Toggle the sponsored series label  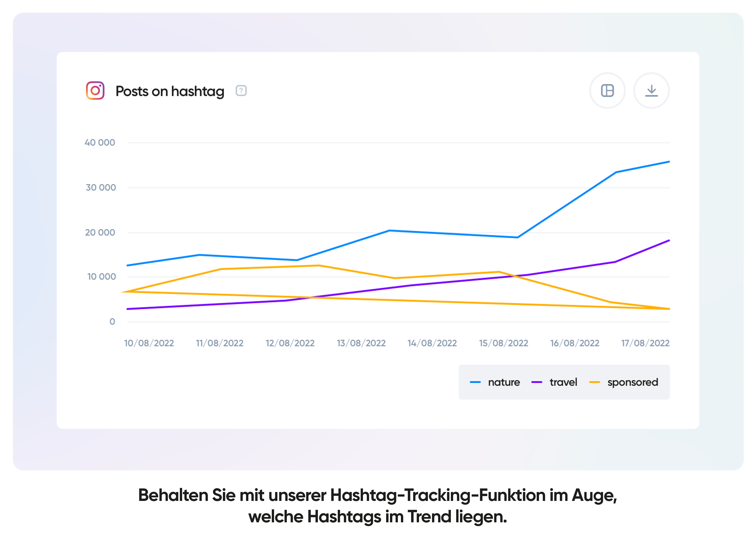coord(632,382)
